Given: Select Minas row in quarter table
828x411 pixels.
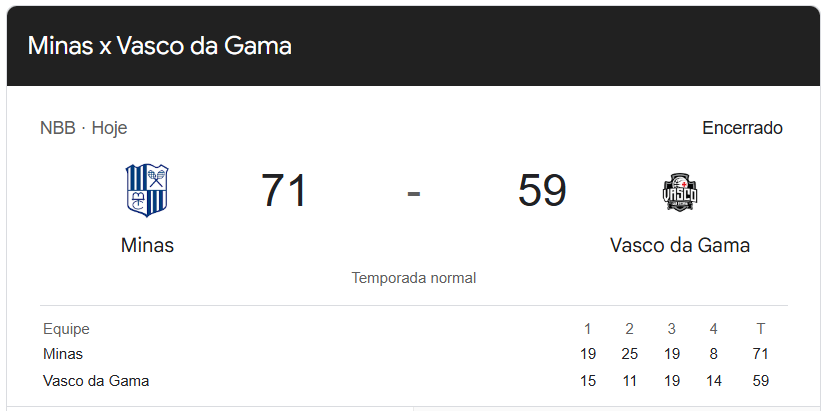Looking at the screenshot, I should (63, 354).
